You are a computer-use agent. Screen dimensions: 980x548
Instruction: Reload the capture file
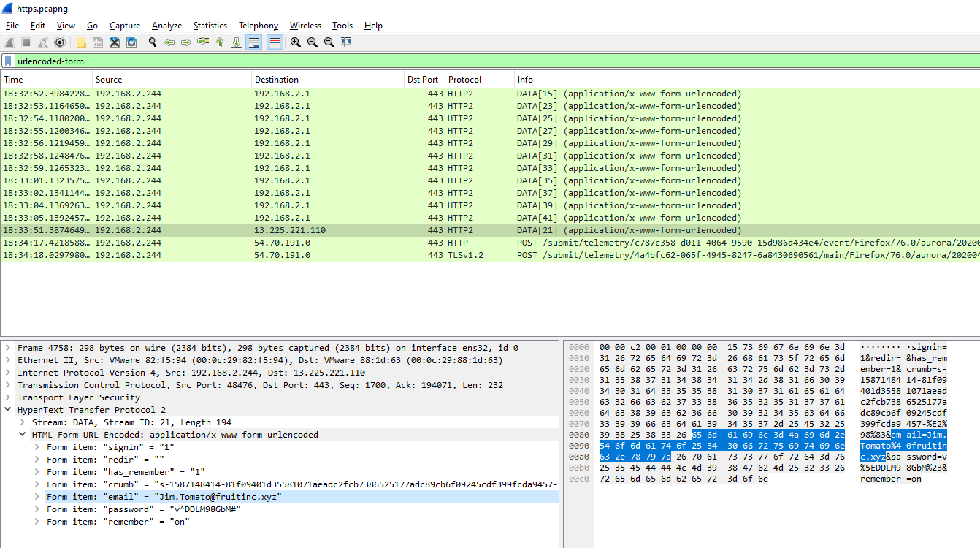point(131,42)
